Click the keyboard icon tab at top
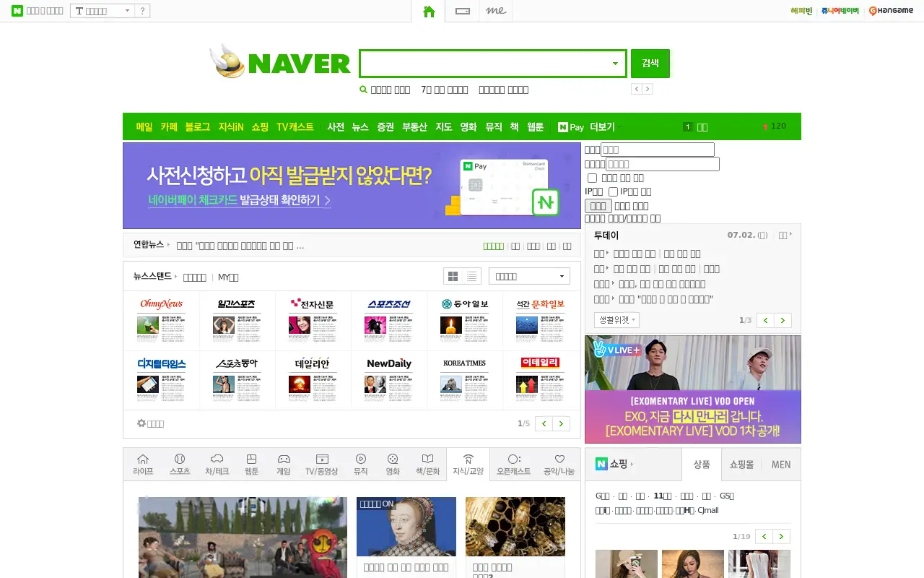This screenshot has width=924, height=578. tap(463, 11)
